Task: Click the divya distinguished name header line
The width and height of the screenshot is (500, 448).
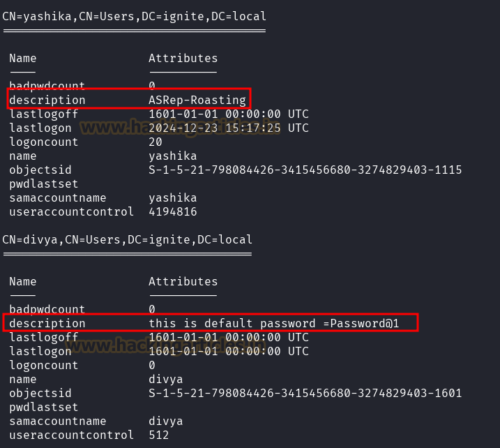Action: (x=127, y=239)
